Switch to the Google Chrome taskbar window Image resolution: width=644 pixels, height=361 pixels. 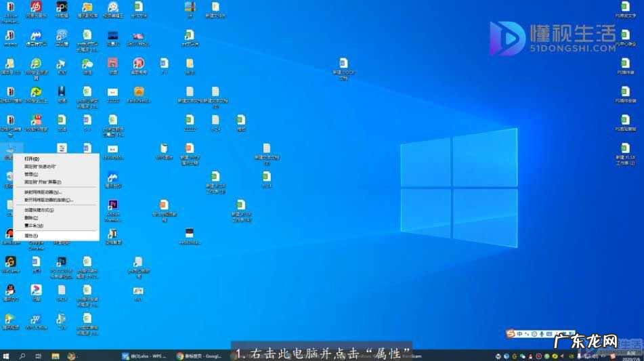(x=200, y=356)
